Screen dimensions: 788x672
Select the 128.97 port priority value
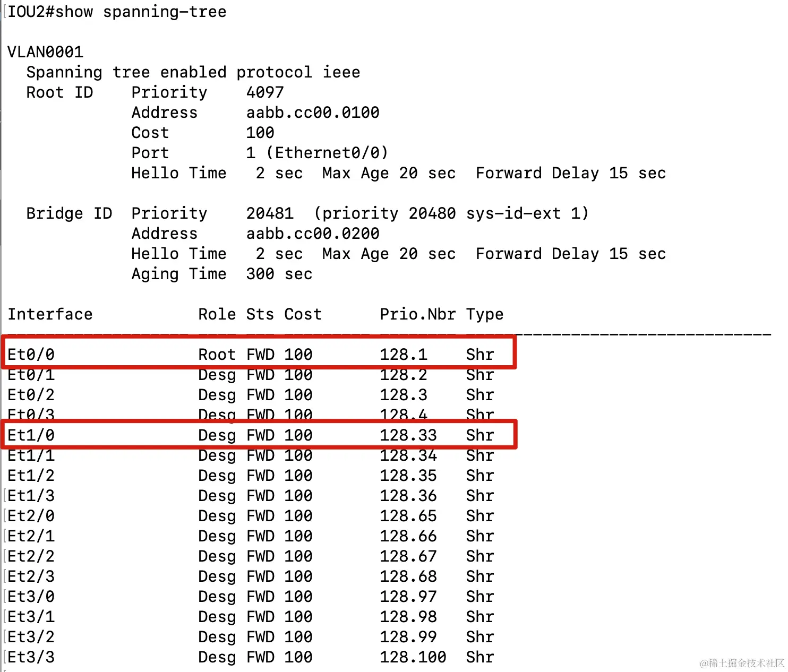(408, 597)
